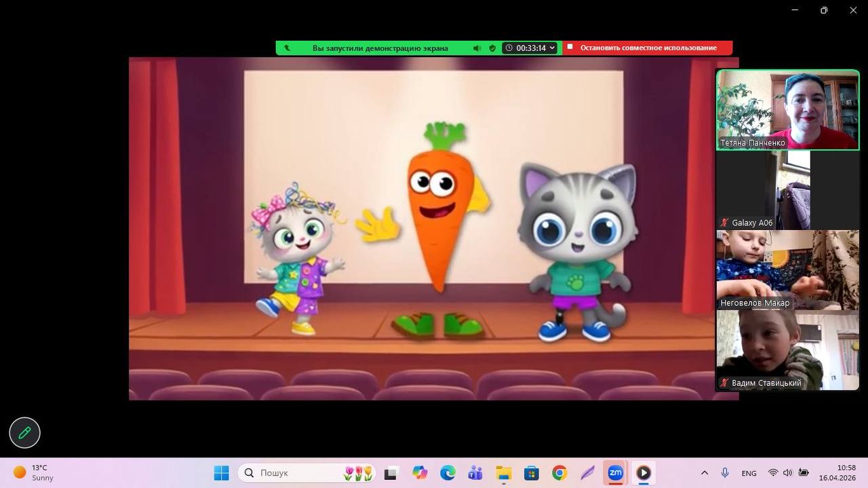Image resolution: width=868 pixels, height=488 pixels.
Task: Open Zoom from the taskbar
Action: pyautogui.click(x=615, y=473)
